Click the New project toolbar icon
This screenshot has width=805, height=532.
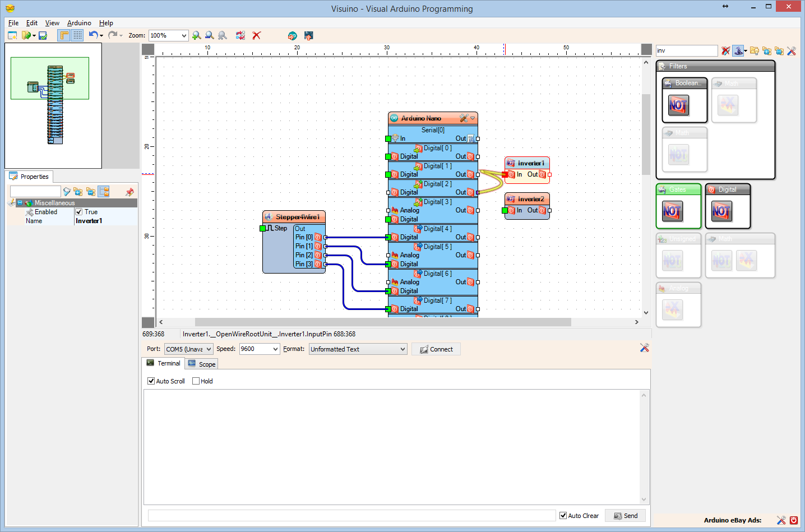(x=12, y=35)
